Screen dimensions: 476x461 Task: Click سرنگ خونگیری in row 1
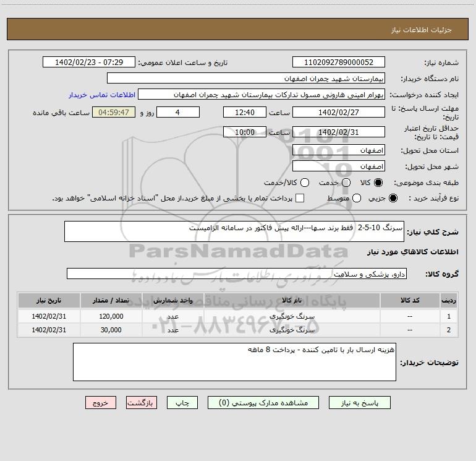coord(292,316)
